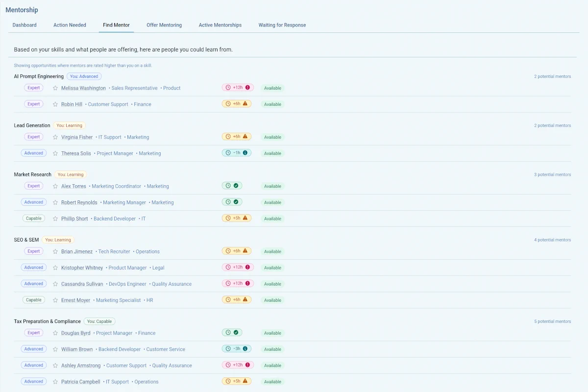This screenshot has height=392, width=588.
Task: Star Ernest Moyer as a mentor
Action: click(55, 300)
